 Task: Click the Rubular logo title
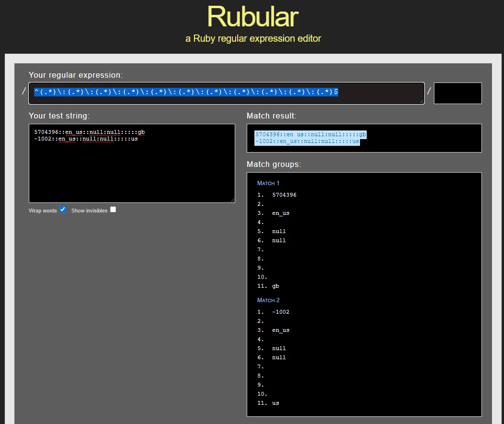pyautogui.click(x=253, y=17)
